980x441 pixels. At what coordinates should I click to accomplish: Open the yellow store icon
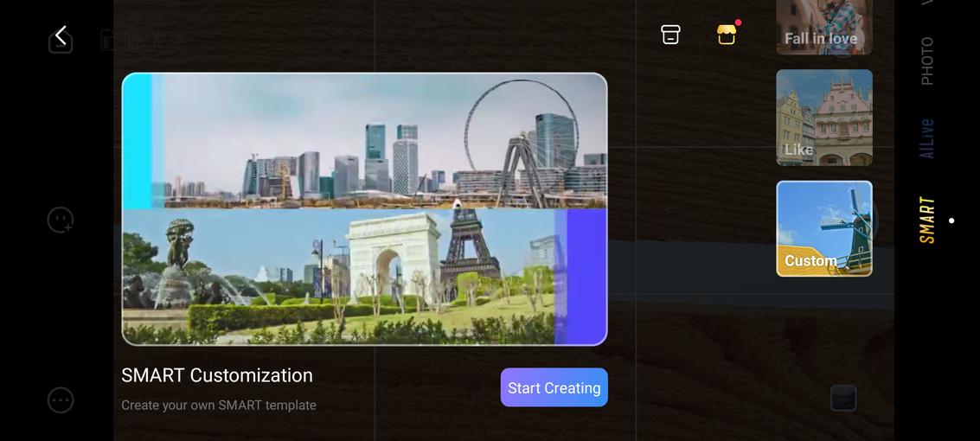[727, 35]
